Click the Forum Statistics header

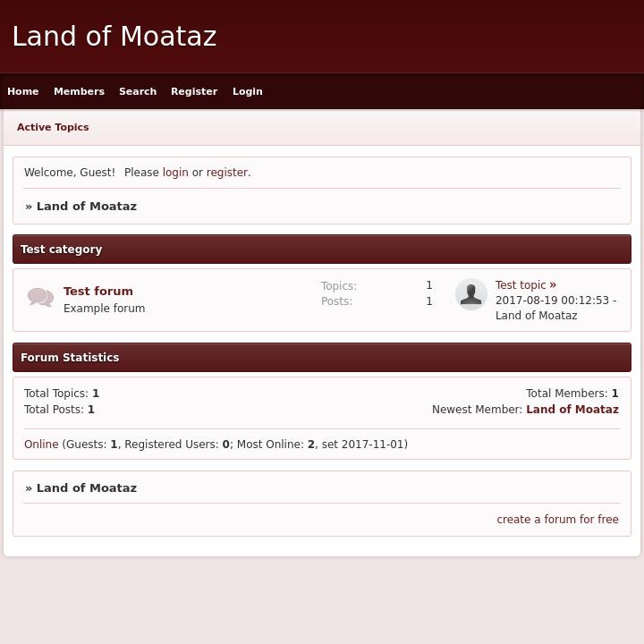click(x=70, y=358)
